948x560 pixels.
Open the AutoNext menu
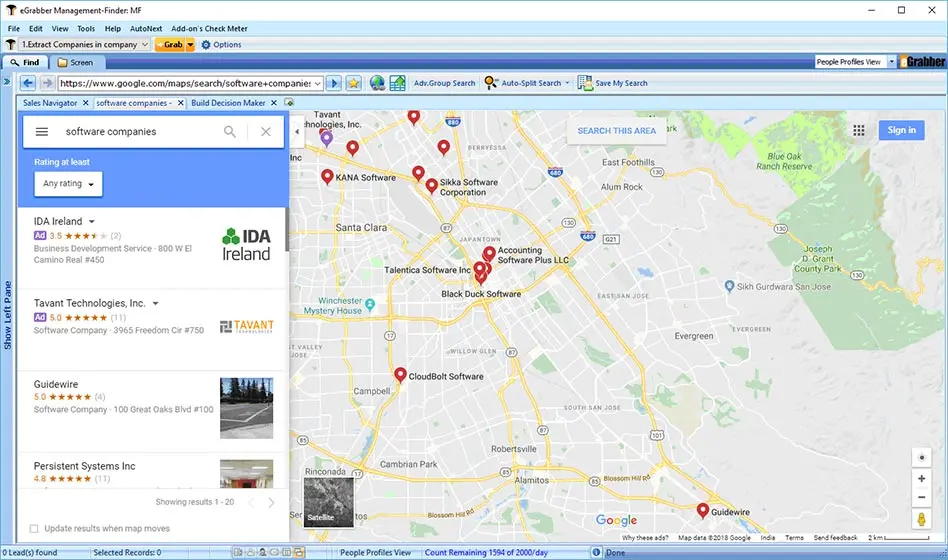tap(146, 28)
